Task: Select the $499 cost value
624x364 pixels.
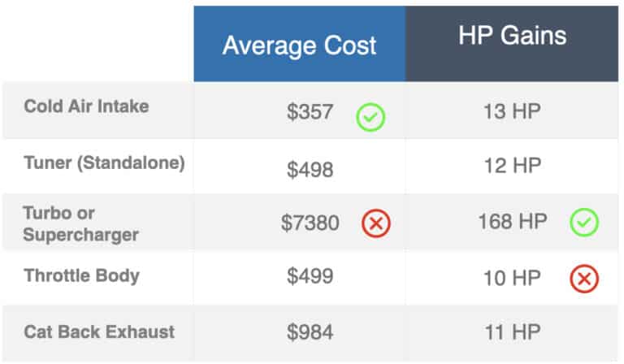Action: pos(310,275)
